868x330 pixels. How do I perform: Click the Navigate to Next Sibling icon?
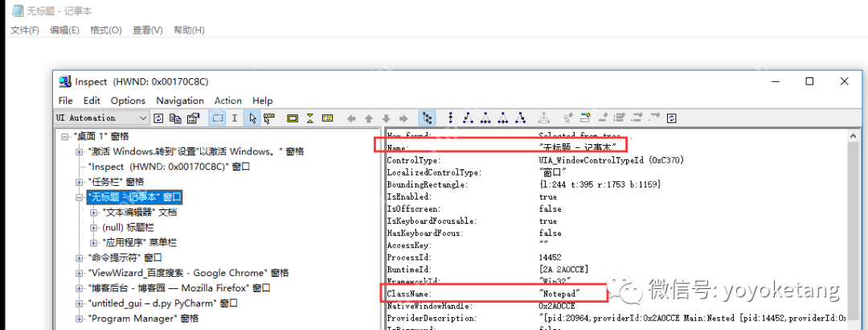pyautogui.click(x=503, y=118)
